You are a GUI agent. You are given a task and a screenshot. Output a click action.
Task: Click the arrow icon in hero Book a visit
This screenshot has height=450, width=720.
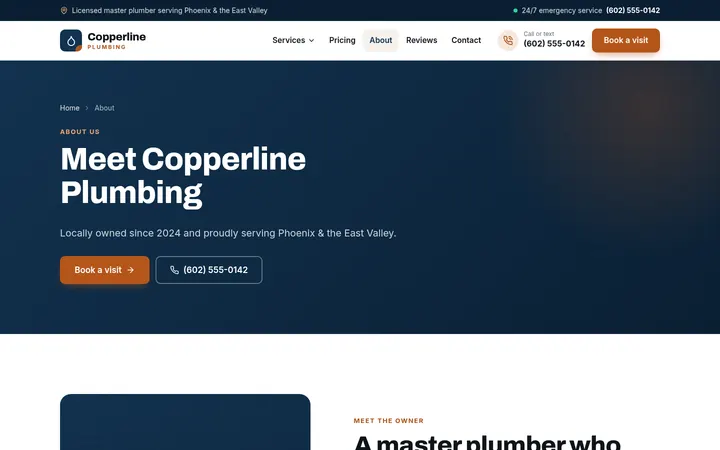[130, 270]
